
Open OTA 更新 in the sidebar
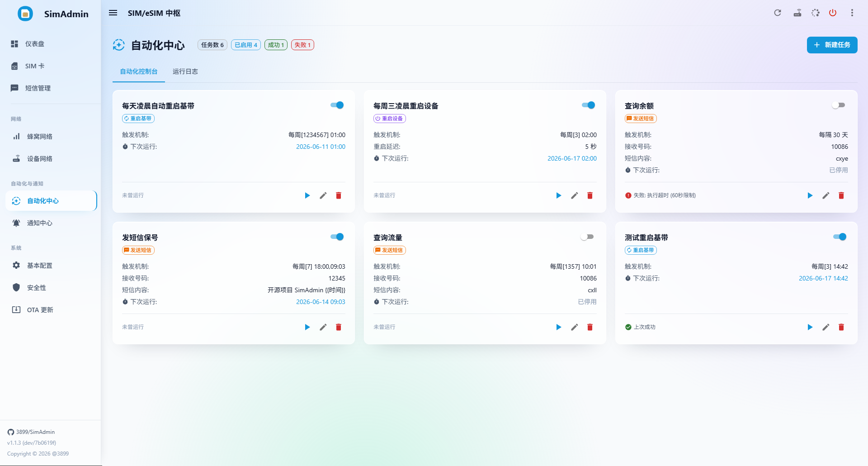coord(51,310)
